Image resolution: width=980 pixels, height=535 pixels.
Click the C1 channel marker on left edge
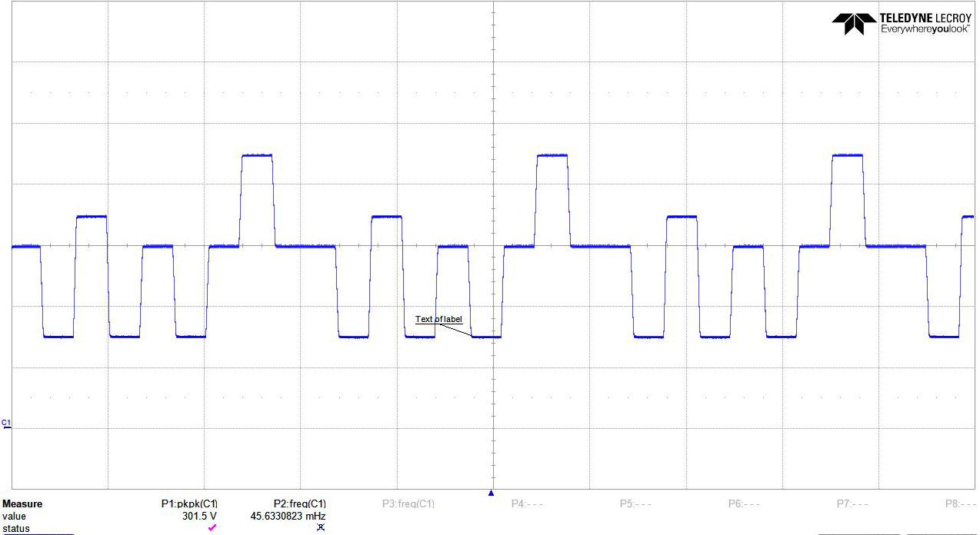(x=7, y=424)
